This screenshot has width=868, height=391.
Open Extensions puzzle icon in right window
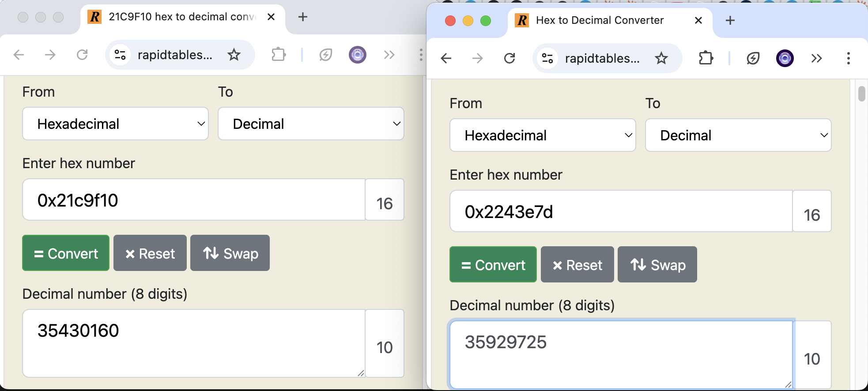tap(706, 58)
